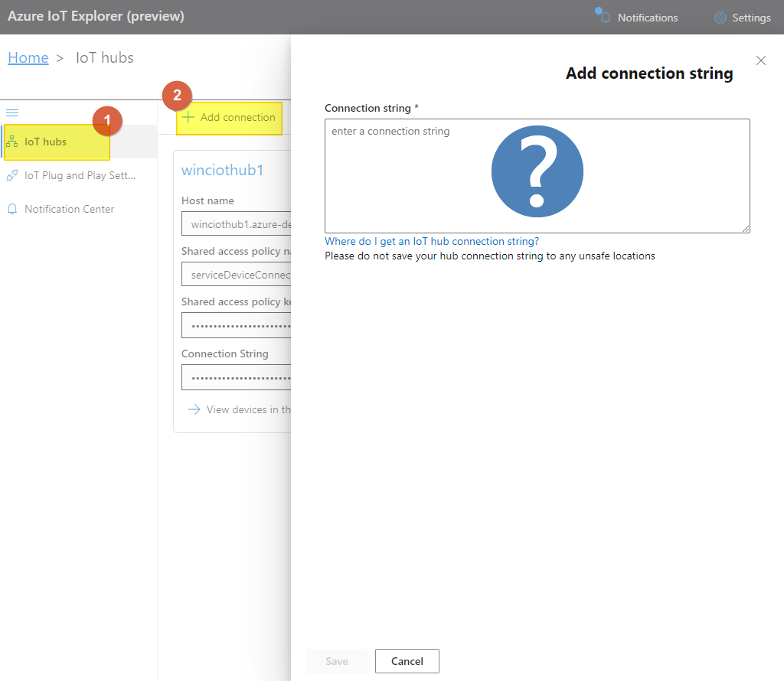Click the Save button
The width and height of the screenshot is (784, 681).
pyautogui.click(x=337, y=661)
